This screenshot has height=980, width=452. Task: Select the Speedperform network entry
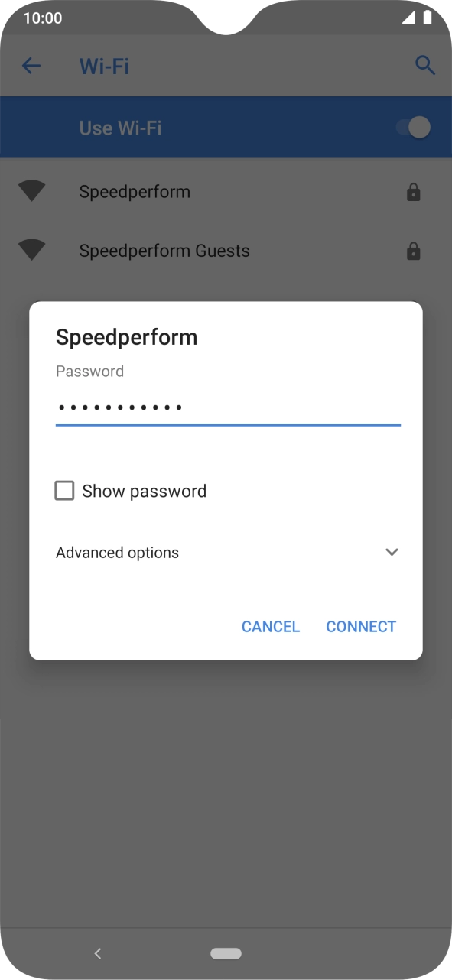click(x=135, y=191)
